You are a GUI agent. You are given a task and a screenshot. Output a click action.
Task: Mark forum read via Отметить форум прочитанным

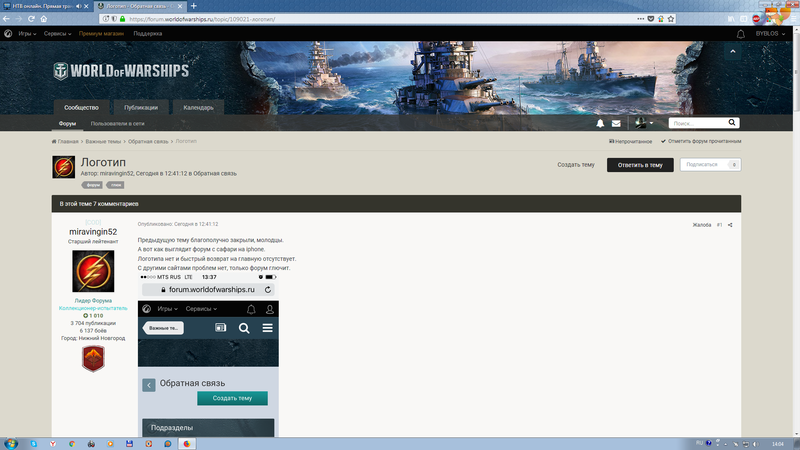click(701, 141)
